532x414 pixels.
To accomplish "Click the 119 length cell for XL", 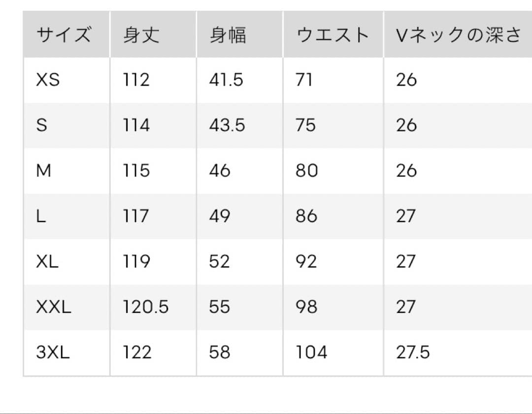I will pyautogui.click(x=136, y=261).
